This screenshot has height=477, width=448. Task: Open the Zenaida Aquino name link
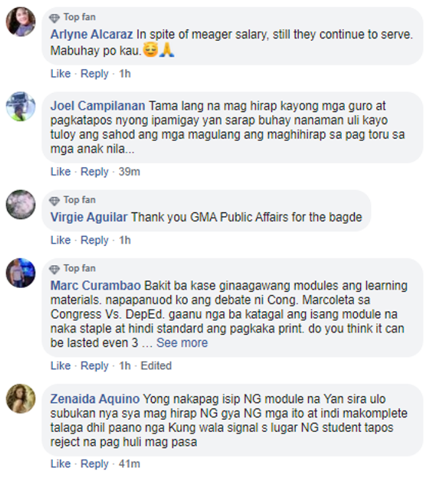point(95,399)
